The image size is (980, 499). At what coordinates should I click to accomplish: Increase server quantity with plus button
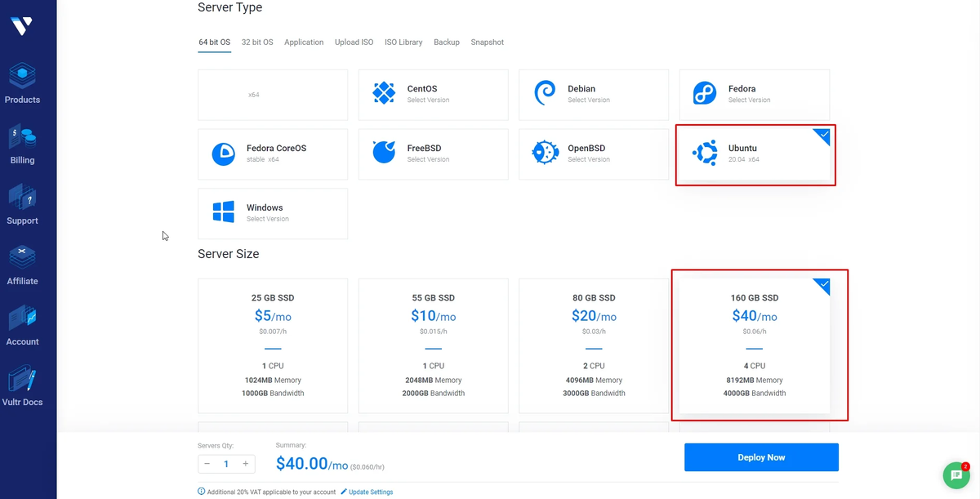click(x=245, y=464)
